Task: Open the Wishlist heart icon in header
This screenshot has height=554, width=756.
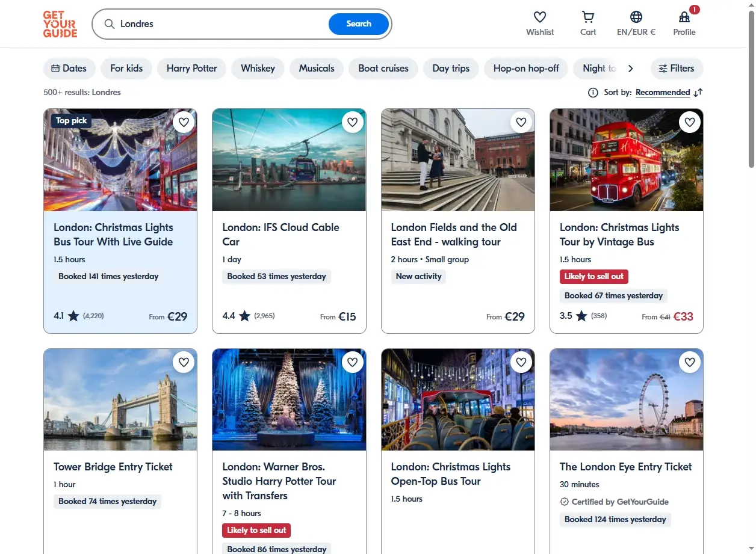Action: point(540,17)
